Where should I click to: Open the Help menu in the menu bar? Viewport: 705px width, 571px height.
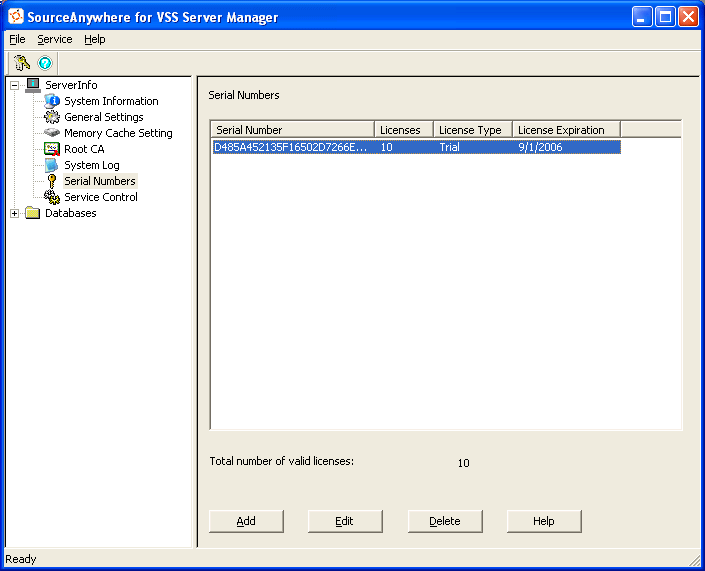click(94, 39)
